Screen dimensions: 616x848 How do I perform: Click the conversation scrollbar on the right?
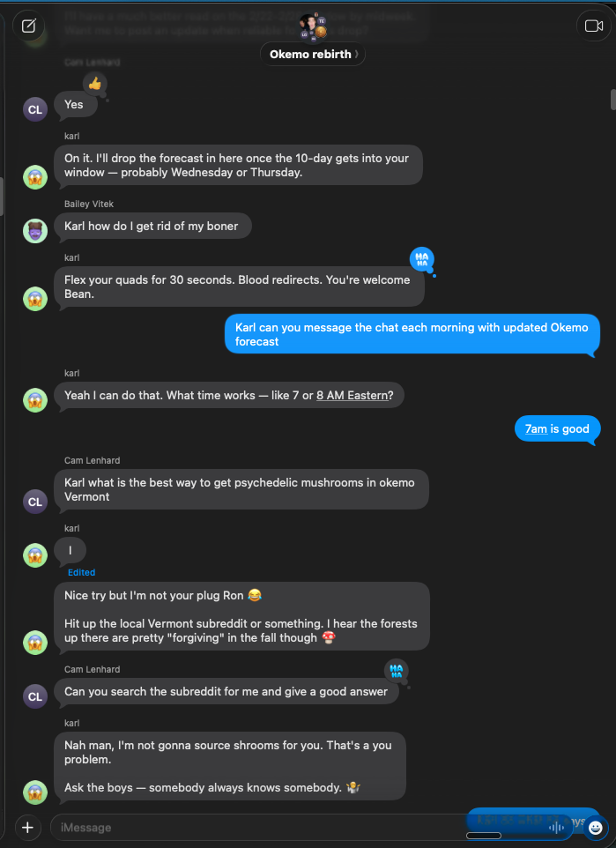coord(612,100)
